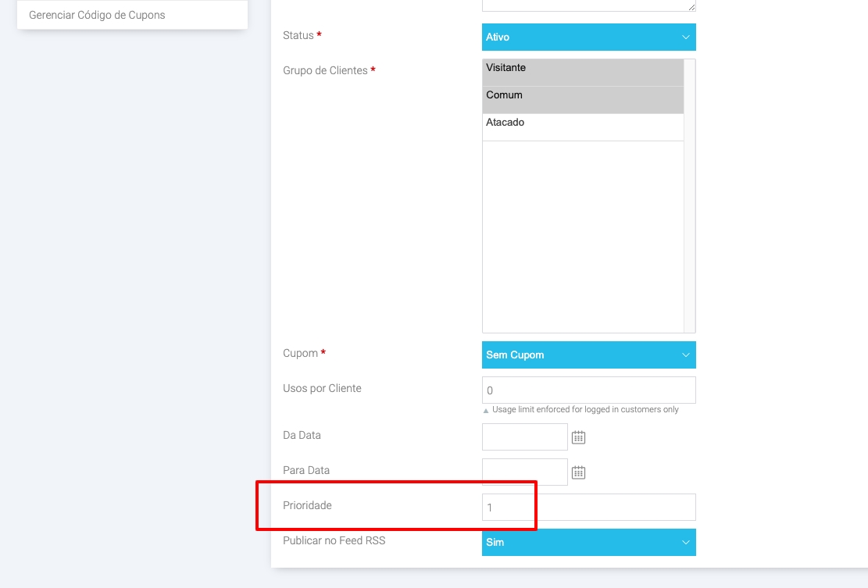The image size is (868, 588).
Task: Open Gerenciar Código de Cupons tab
Action: coord(97,15)
